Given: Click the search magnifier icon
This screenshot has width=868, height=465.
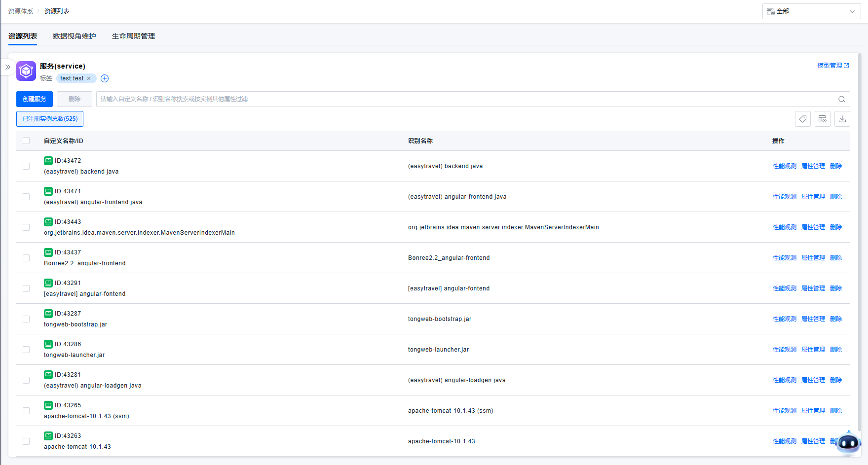Looking at the screenshot, I should [x=841, y=99].
